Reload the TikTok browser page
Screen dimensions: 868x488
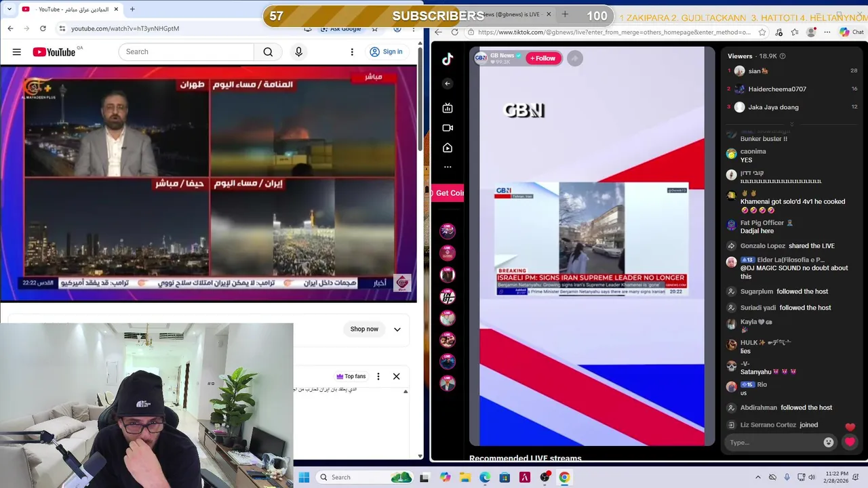(x=454, y=32)
